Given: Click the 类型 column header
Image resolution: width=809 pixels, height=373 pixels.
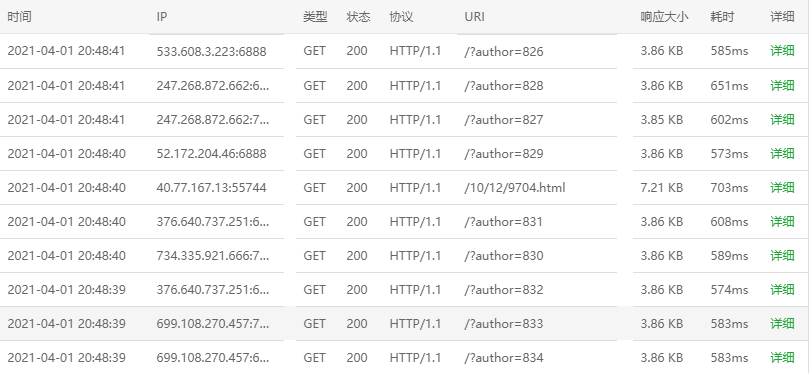Looking at the screenshot, I should coord(315,17).
